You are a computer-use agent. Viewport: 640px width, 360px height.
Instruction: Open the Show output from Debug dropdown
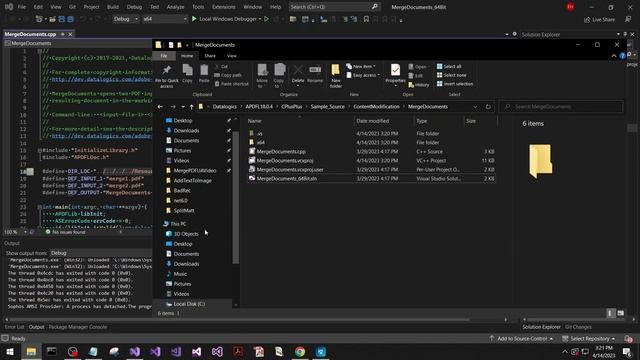[100, 253]
